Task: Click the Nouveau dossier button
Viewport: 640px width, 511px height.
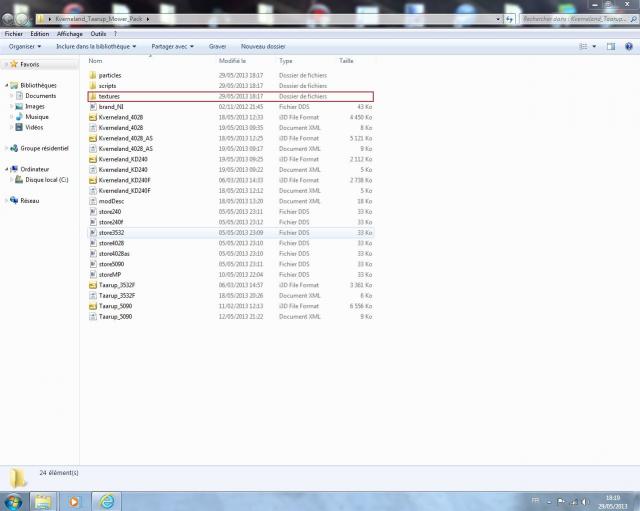Action: (x=263, y=47)
